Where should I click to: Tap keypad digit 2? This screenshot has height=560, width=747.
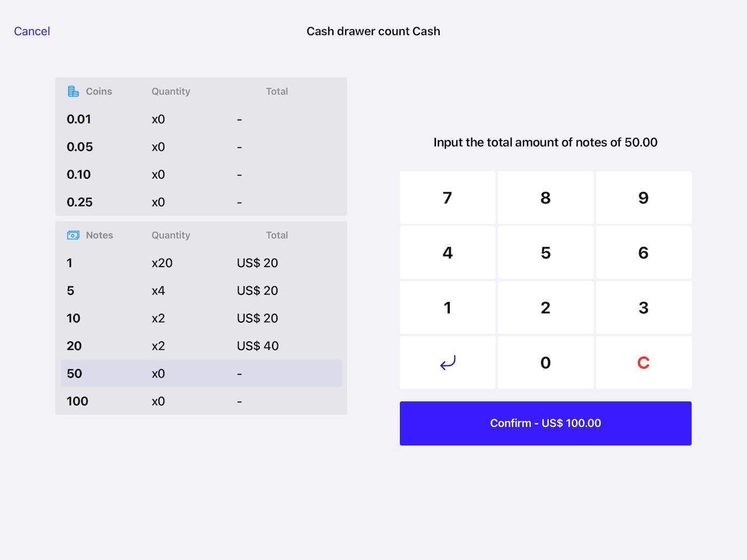point(545,308)
